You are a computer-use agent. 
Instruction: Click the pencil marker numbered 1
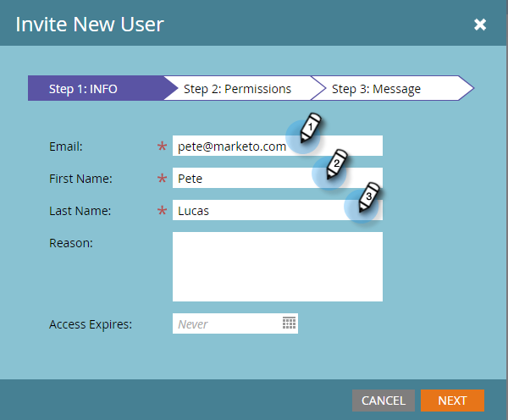click(x=310, y=128)
